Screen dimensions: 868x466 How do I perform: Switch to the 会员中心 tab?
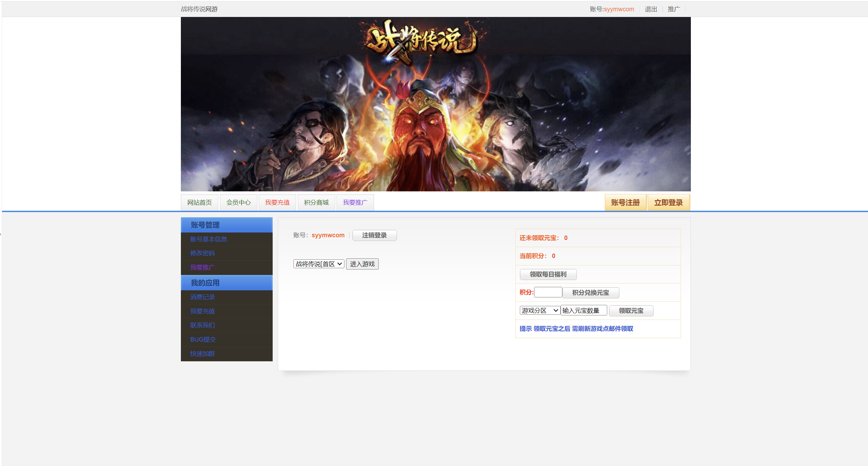238,203
